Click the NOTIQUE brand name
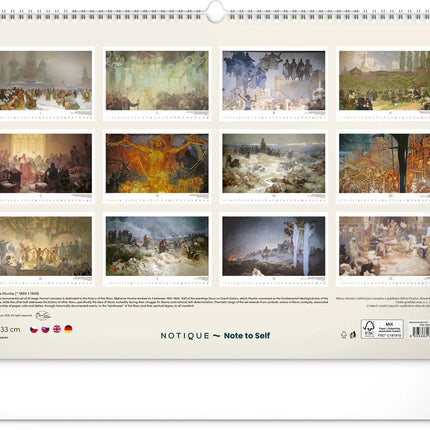Image resolution: width=430 pixels, height=430 pixels. [185, 336]
